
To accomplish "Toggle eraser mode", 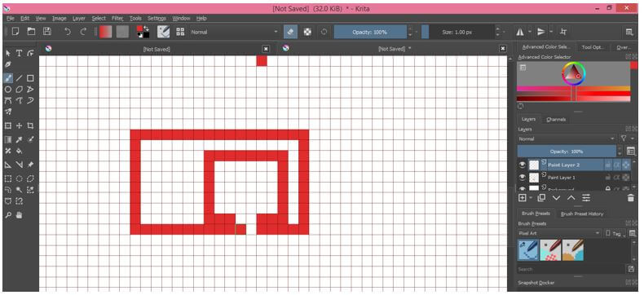I will 290,32.
